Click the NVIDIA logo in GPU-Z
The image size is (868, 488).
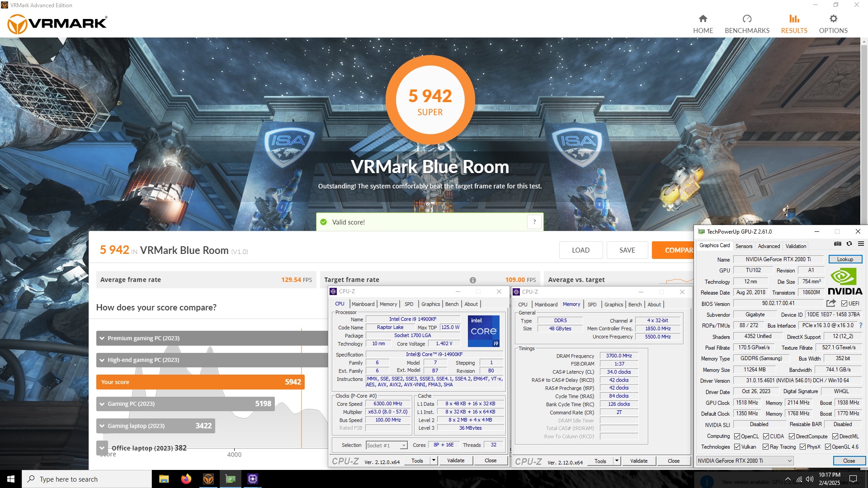point(844,282)
